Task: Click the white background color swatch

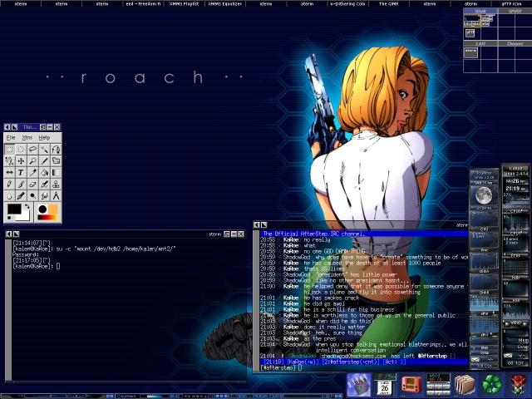Action: click(24, 216)
